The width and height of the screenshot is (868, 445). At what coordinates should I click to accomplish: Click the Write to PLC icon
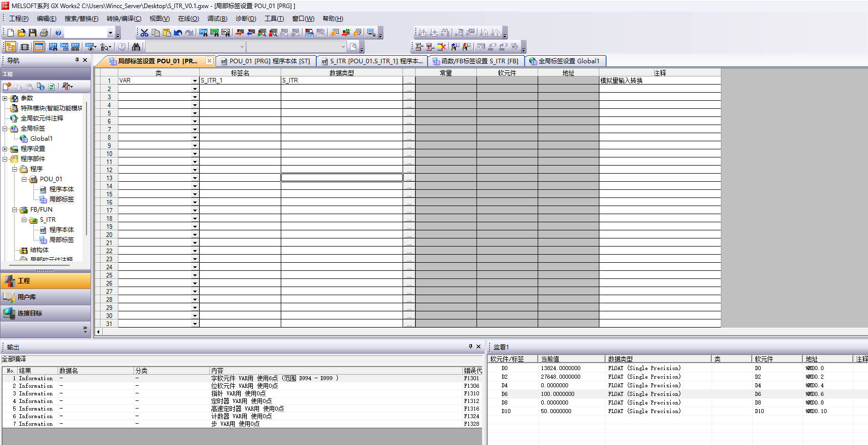pyautogui.click(x=240, y=33)
